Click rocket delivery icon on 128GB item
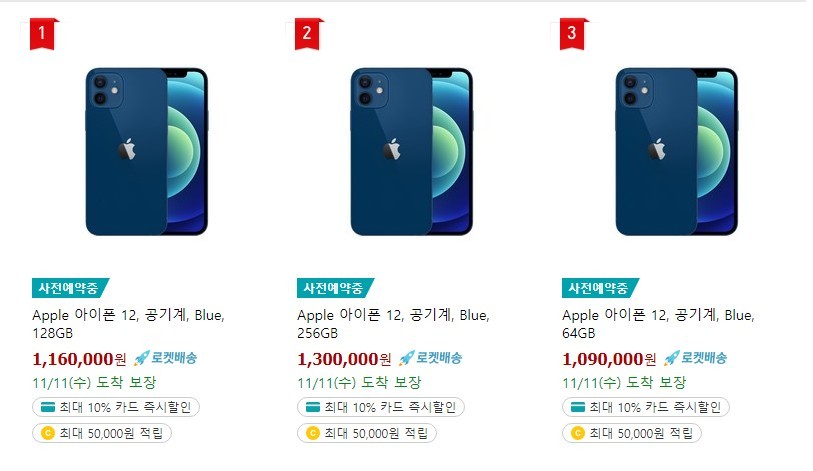 (142, 358)
